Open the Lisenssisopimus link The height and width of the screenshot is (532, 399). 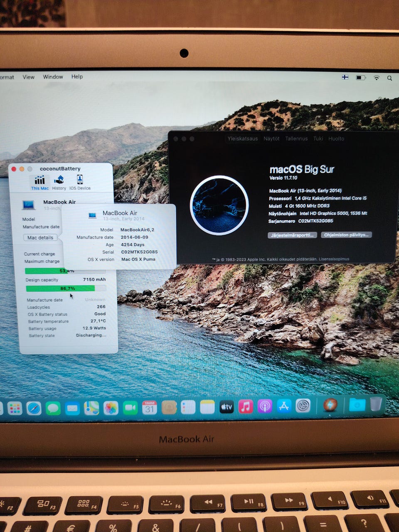(334, 259)
